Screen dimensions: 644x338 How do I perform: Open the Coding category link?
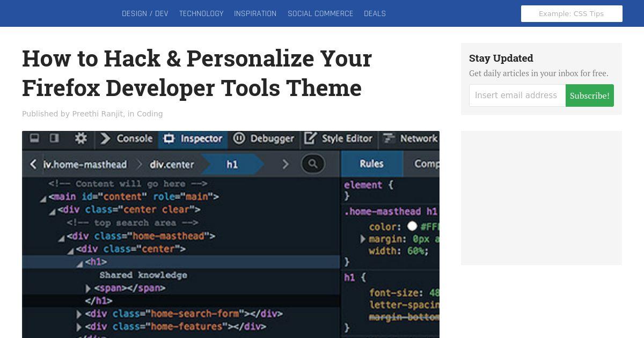pyautogui.click(x=150, y=114)
